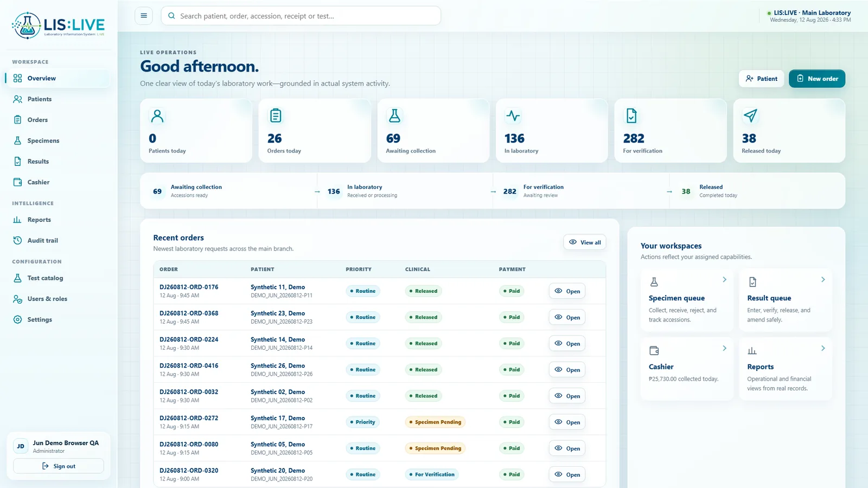The image size is (868, 488).
Task: Click the Priority badge for Synthetic 17
Action: click(x=362, y=422)
